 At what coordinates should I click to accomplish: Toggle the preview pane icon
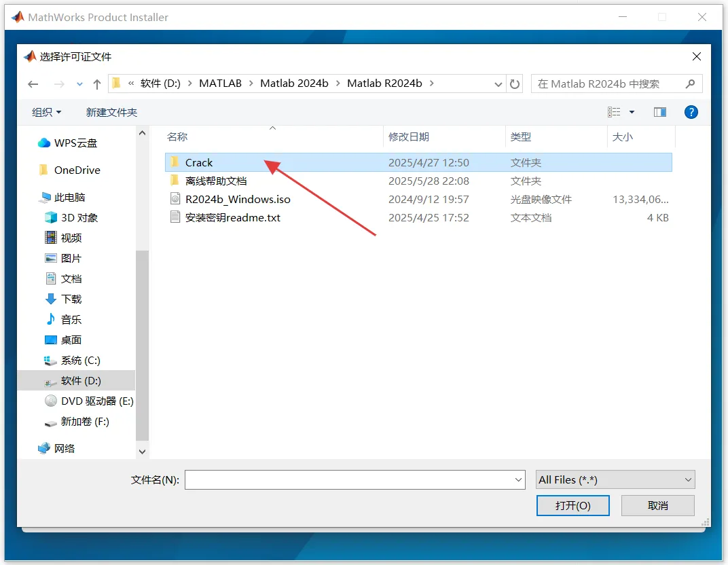pyautogui.click(x=660, y=112)
